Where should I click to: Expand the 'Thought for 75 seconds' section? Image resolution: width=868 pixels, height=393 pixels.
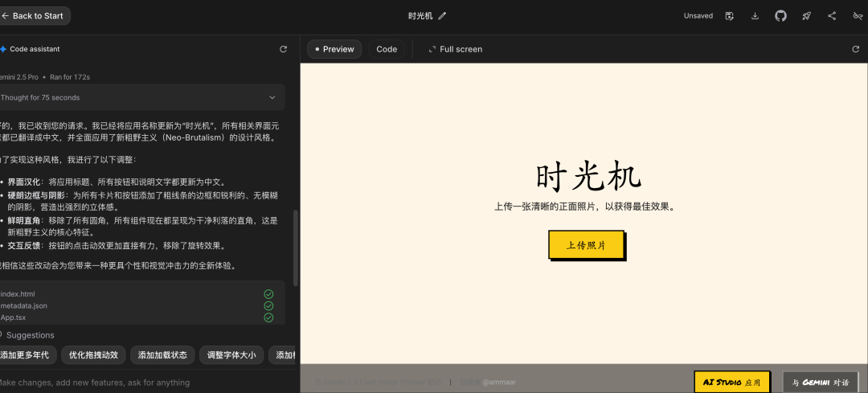click(272, 97)
